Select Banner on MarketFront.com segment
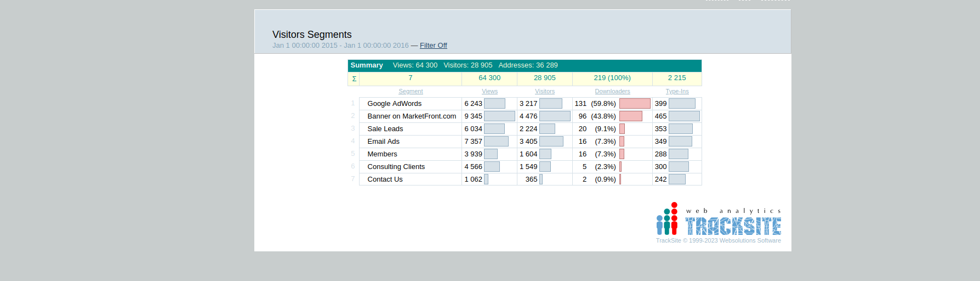This screenshot has height=281, width=980. point(412,116)
